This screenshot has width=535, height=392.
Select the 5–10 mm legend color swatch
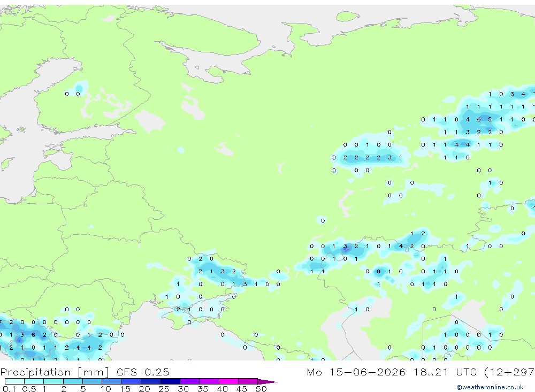click(92, 381)
